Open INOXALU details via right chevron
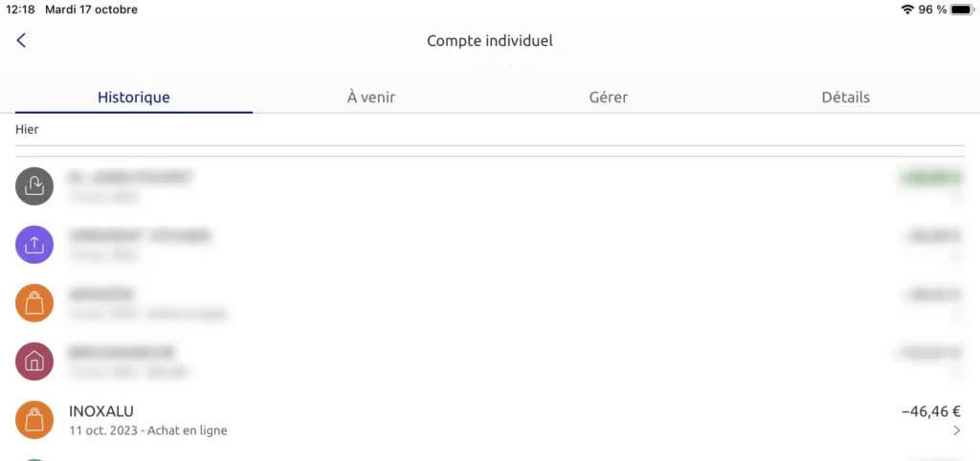 (957, 430)
